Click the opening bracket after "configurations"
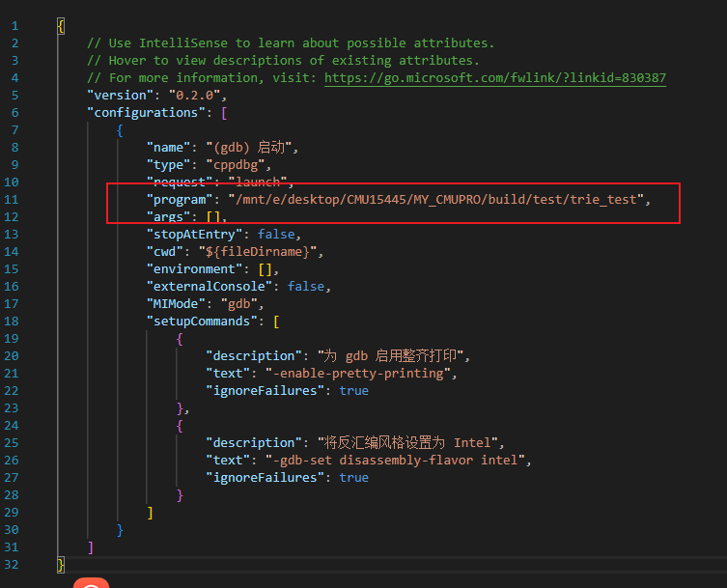 click(x=224, y=113)
